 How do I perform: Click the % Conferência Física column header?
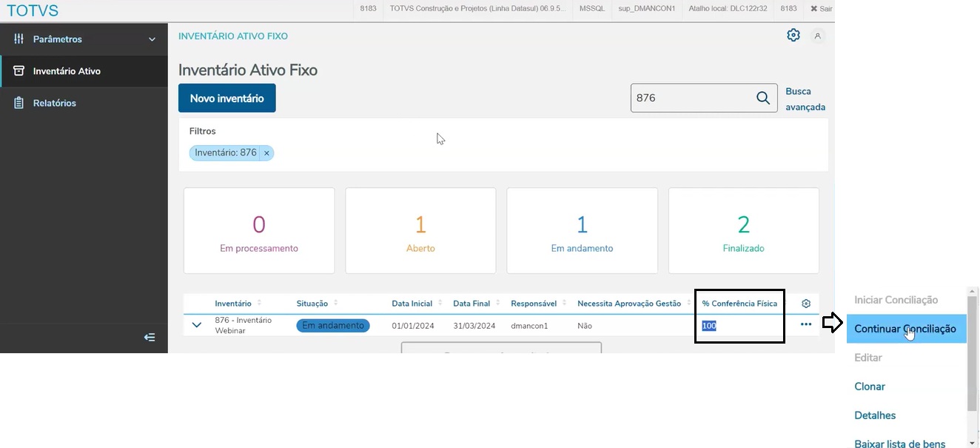(x=739, y=304)
